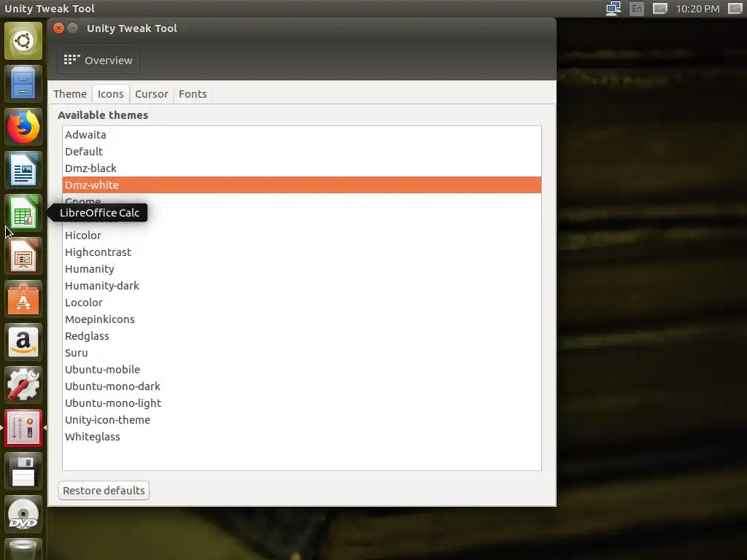
Task: Open the Trash icon at the launcher's end
Action: point(23,549)
